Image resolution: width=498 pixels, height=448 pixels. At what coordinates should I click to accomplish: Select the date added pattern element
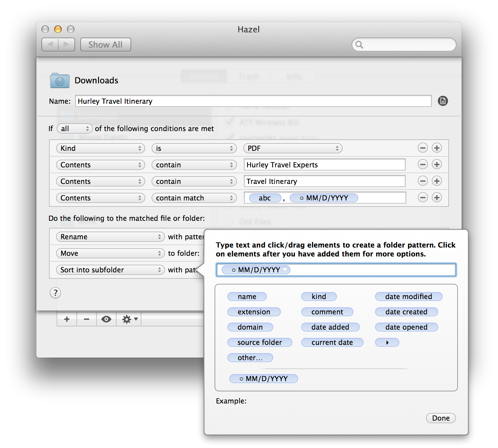[x=331, y=327]
